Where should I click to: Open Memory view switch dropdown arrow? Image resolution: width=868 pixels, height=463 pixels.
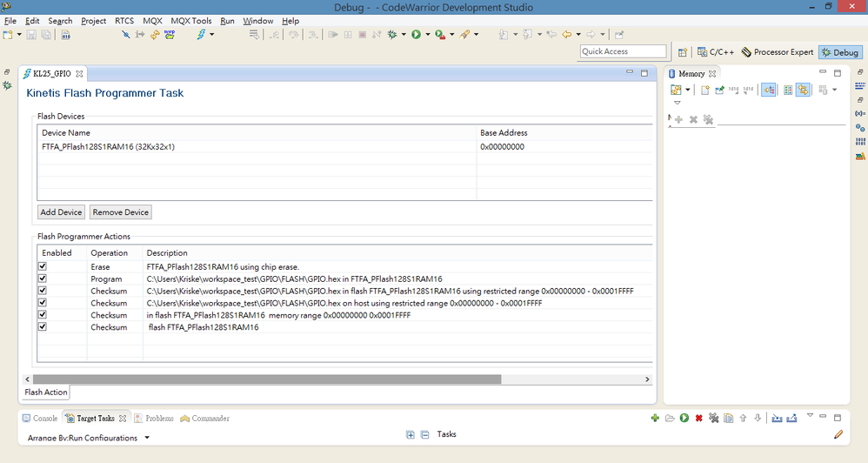pos(688,90)
